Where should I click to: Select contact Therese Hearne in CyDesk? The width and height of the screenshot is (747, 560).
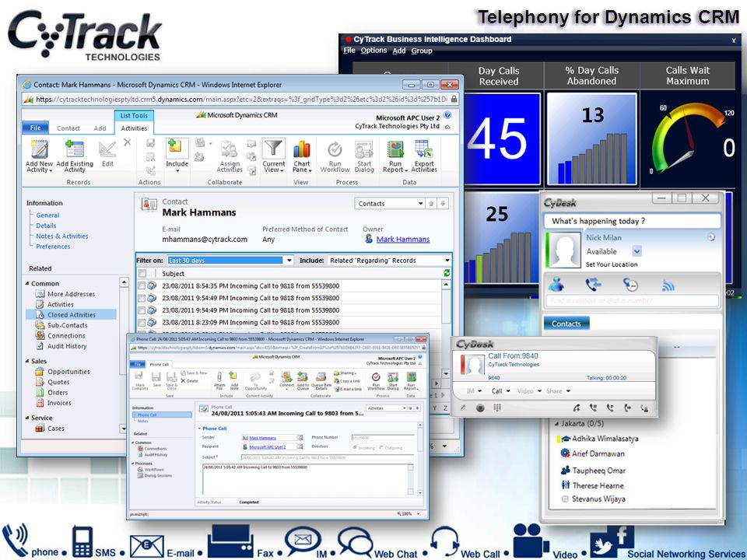coord(598,485)
